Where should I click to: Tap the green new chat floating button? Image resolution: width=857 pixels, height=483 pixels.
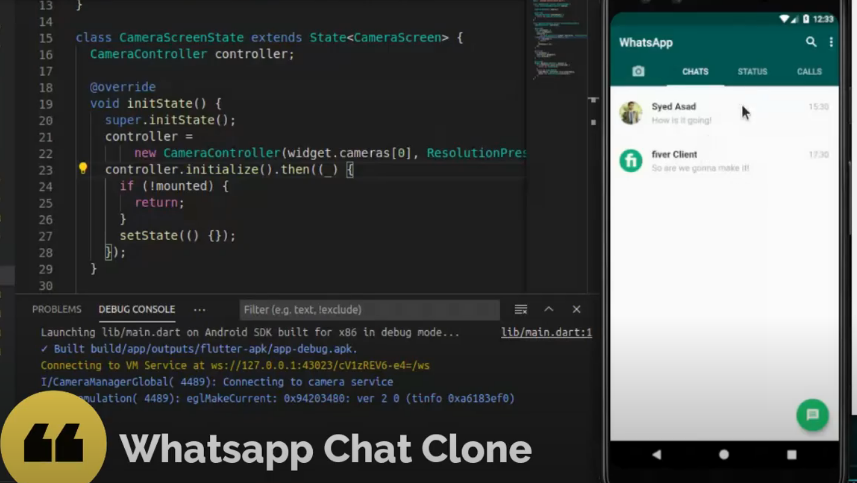tap(812, 415)
